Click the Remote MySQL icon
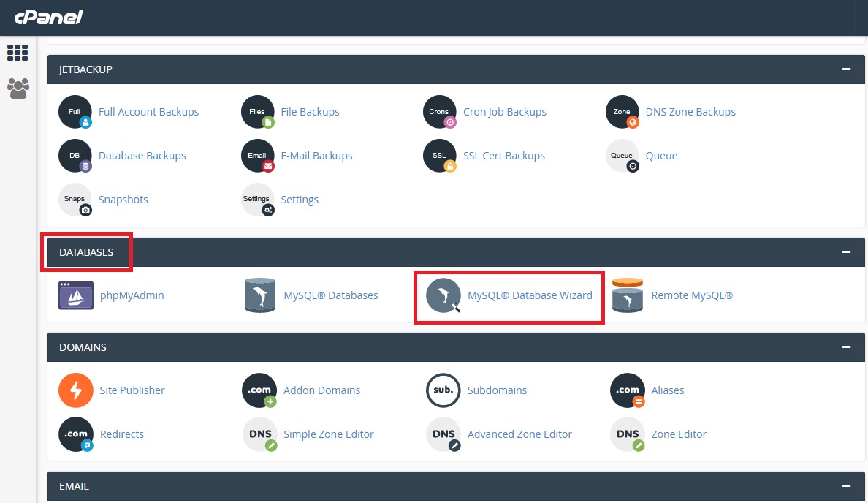 click(628, 295)
